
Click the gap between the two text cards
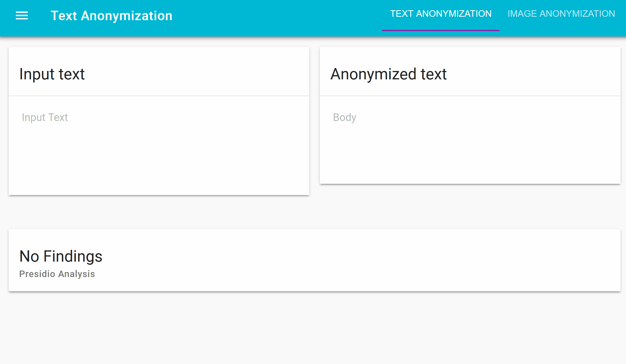tap(315, 120)
